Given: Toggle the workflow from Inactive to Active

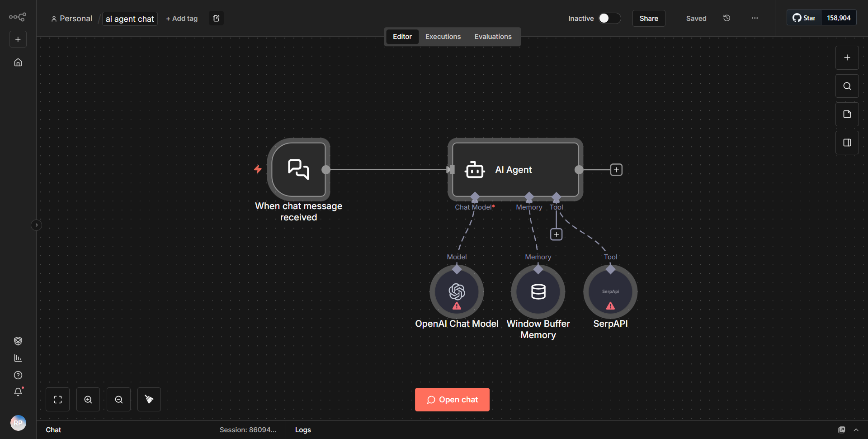Looking at the screenshot, I should [x=609, y=18].
